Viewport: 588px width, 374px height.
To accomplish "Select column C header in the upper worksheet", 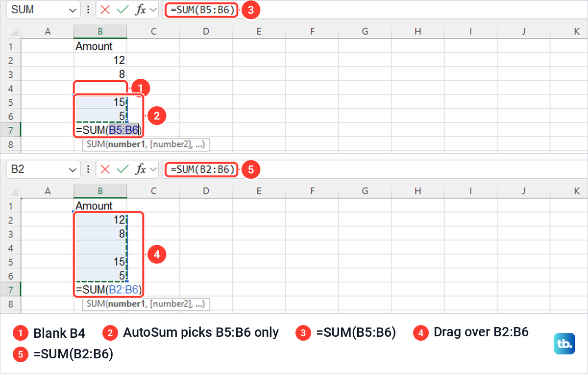I will point(153,32).
